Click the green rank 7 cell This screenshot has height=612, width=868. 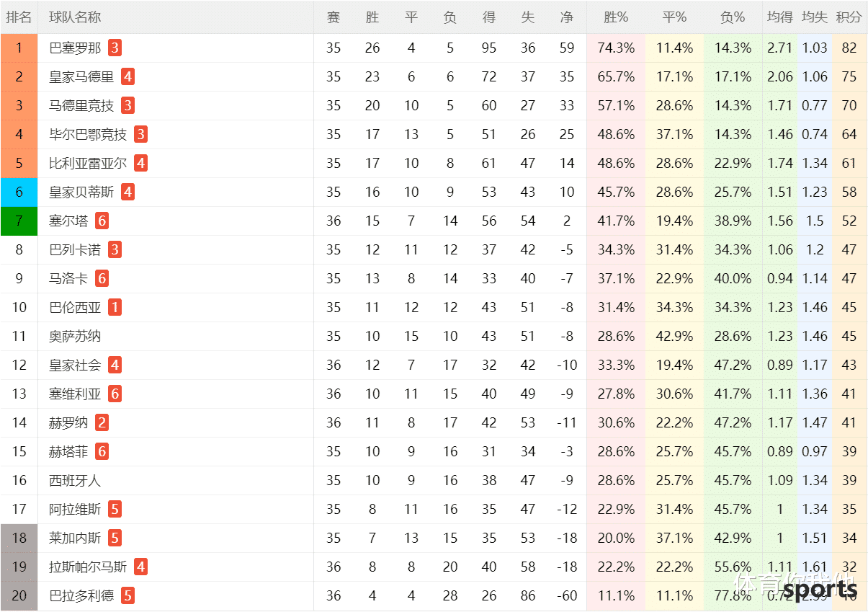tap(19, 221)
